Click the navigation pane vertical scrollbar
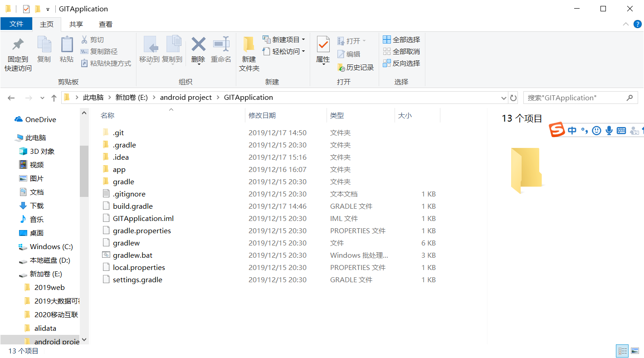 (x=84, y=171)
